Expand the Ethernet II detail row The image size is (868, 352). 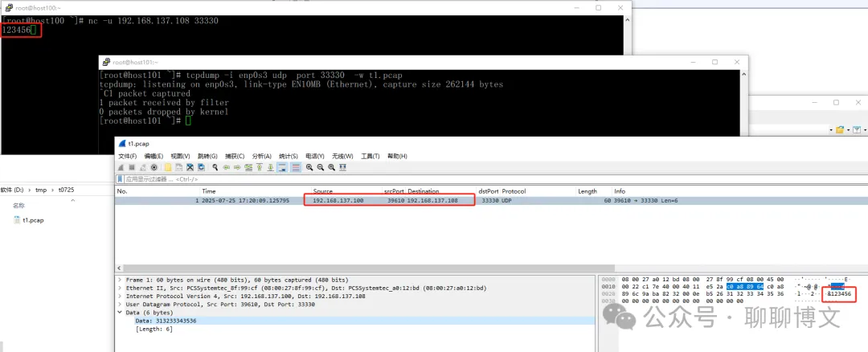click(x=120, y=288)
